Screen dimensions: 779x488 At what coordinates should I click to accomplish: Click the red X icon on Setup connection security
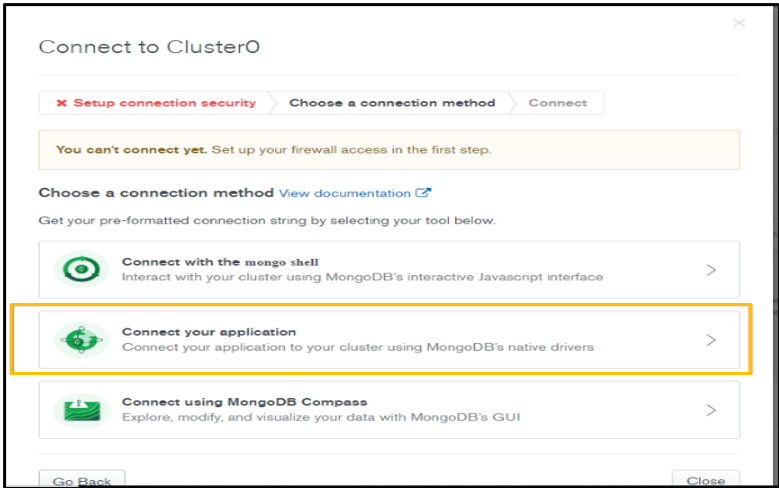pos(62,103)
